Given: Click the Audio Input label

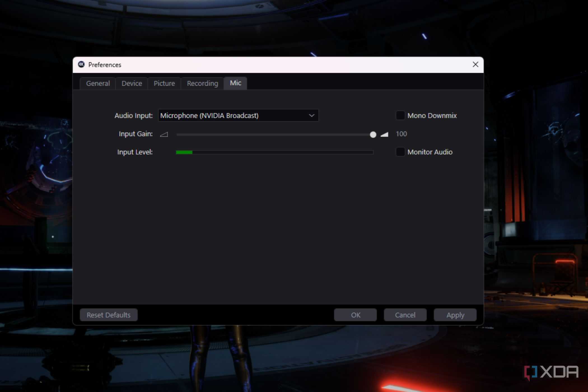Looking at the screenshot, I should click(x=134, y=116).
